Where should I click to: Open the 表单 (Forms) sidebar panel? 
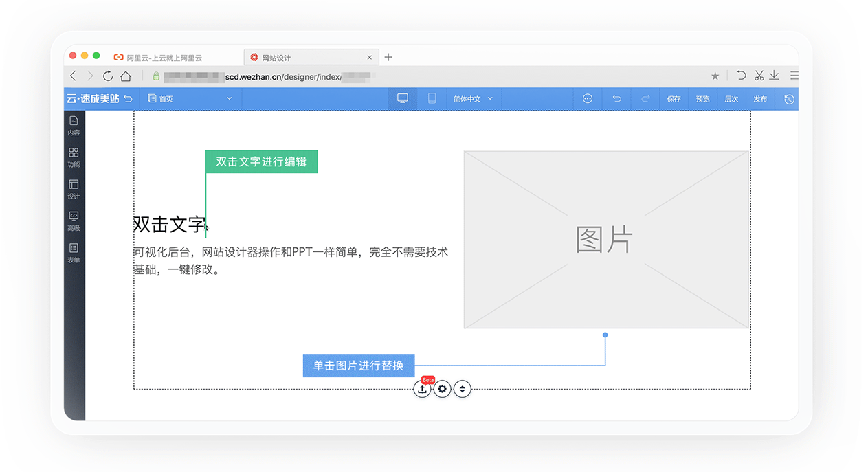[x=74, y=253]
